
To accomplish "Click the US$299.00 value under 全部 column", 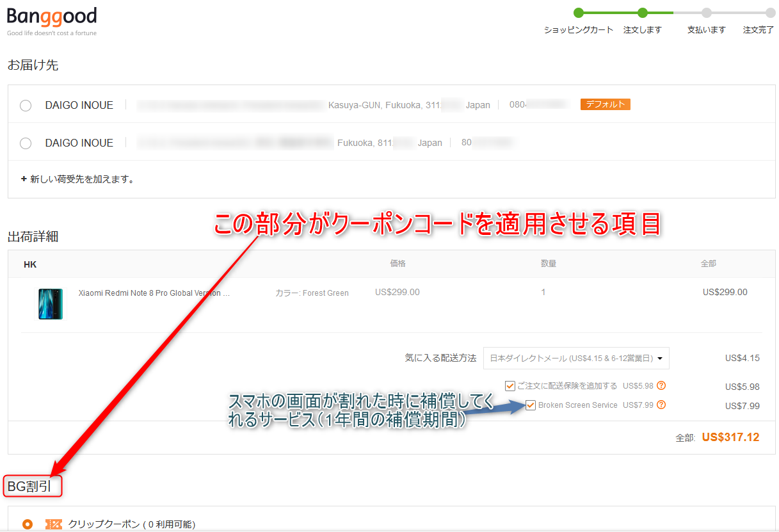I will (x=725, y=293).
